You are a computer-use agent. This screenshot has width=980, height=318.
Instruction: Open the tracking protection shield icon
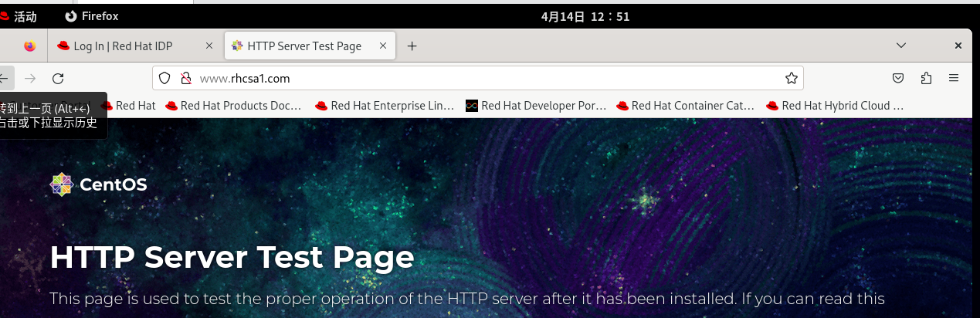pyautogui.click(x=164, y=78)
